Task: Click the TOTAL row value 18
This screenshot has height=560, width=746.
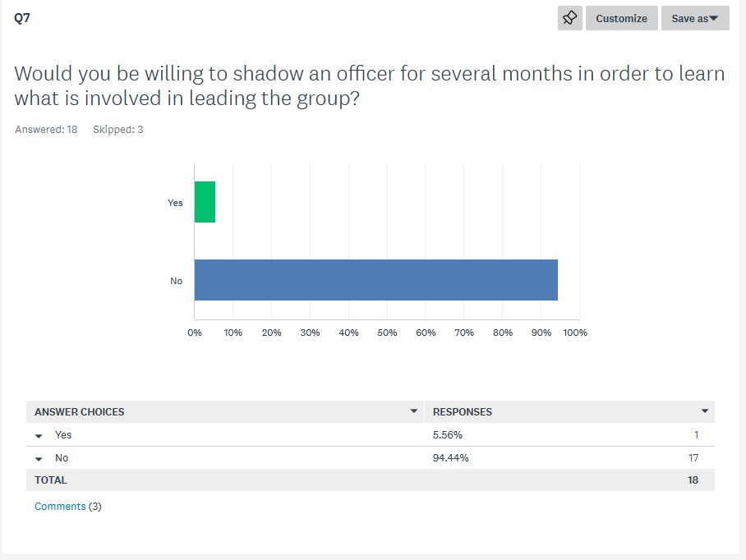Action: pos(693,480)
